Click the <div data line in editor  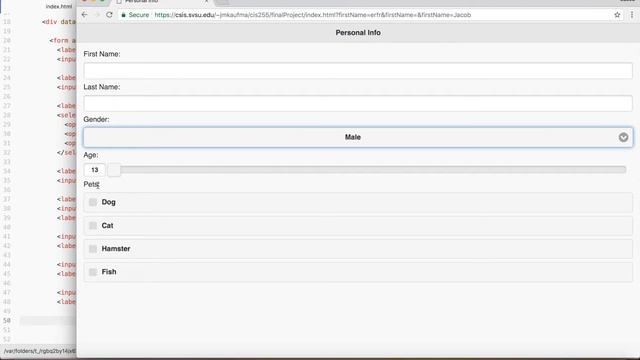point(59,22)
